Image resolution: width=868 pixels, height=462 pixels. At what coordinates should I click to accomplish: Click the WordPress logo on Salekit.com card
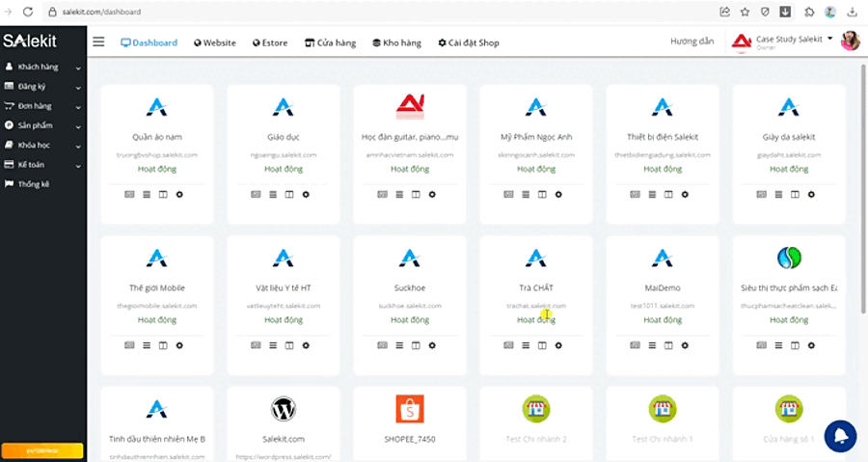(x=284, y=409)
